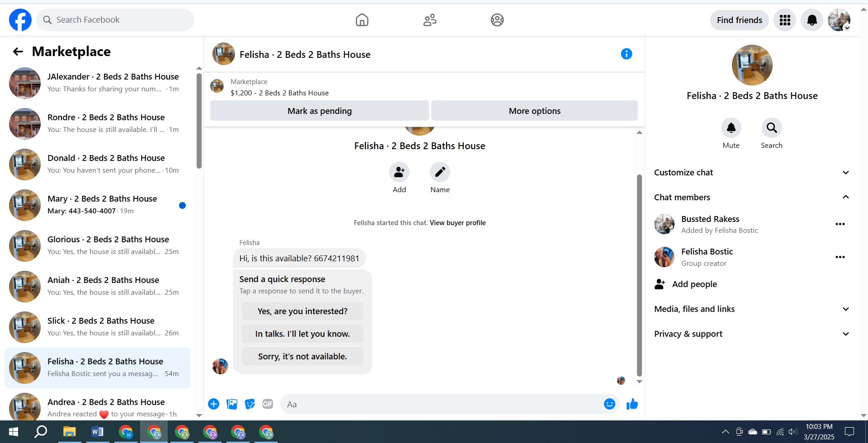The height and width of the screenshot is (443, 868).
Task: Click the Search Facebook field
Action: (x=115, y=20)
